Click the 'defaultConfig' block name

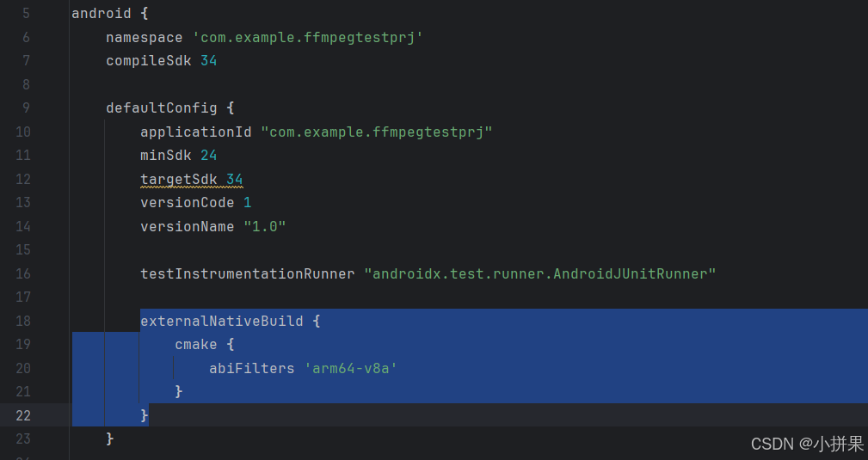(162, 107)
